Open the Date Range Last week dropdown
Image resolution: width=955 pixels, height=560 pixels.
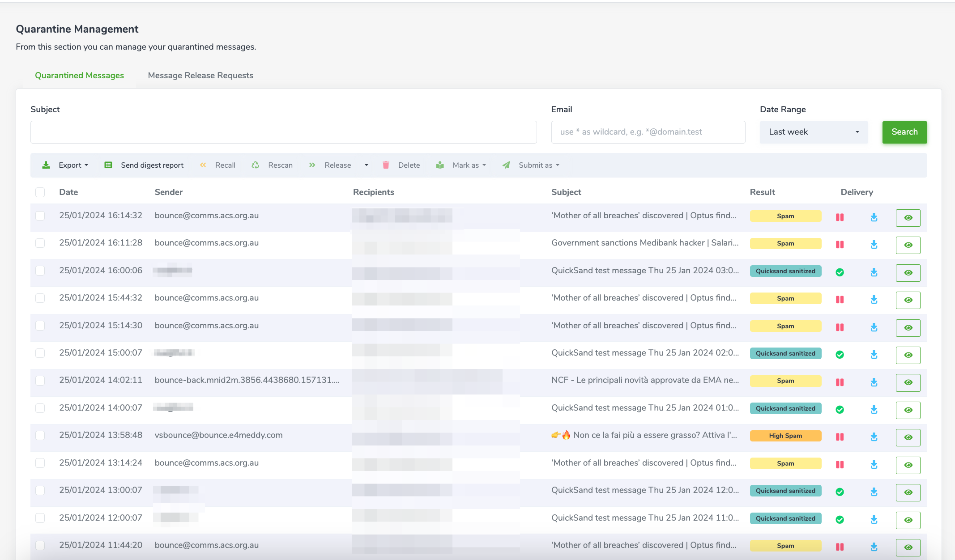(x=814, y=132)
